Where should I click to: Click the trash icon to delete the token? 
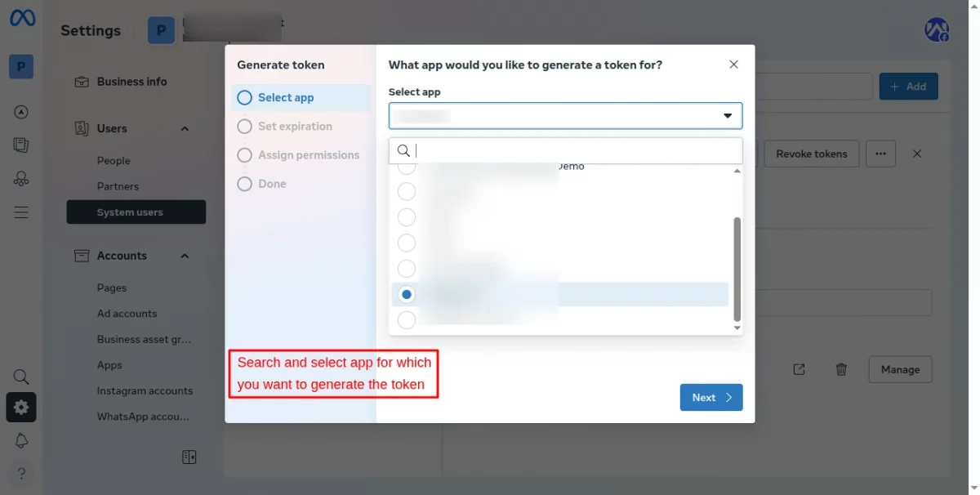tap(841, 369)
